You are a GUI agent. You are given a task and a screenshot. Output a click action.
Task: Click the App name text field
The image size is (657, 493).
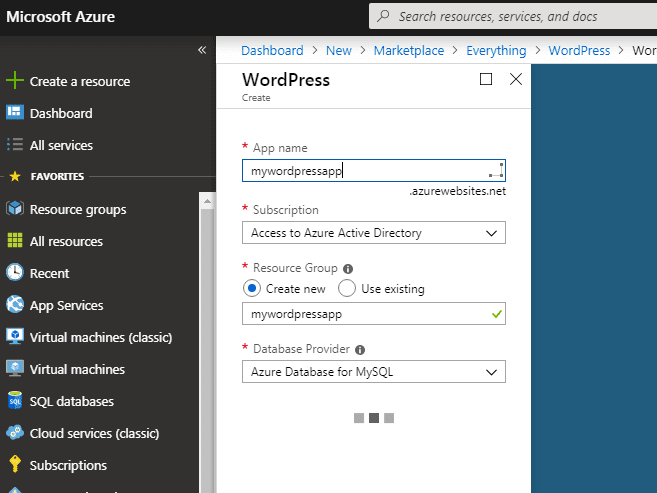pyautogui.click(x=365, y=171)
